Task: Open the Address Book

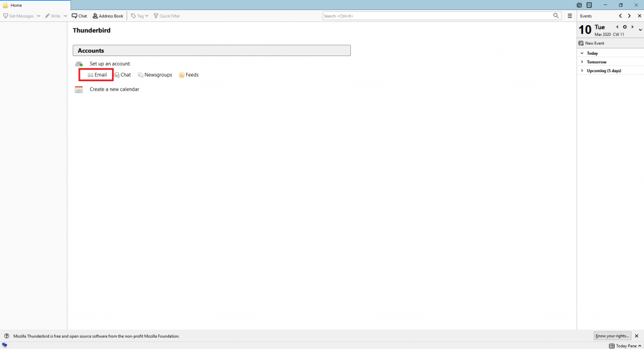Action: pyautogui.click(x=108, y=16)
